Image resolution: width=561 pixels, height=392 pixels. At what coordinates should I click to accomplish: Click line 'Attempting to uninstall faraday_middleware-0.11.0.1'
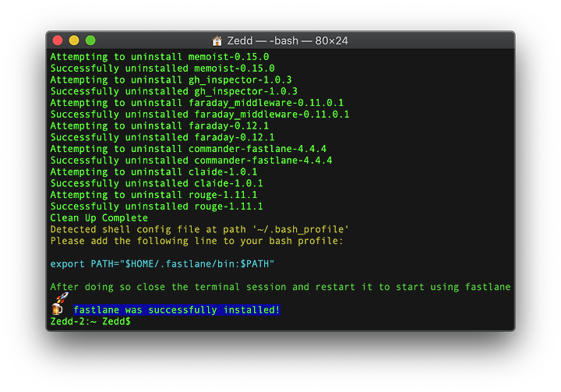197,103
